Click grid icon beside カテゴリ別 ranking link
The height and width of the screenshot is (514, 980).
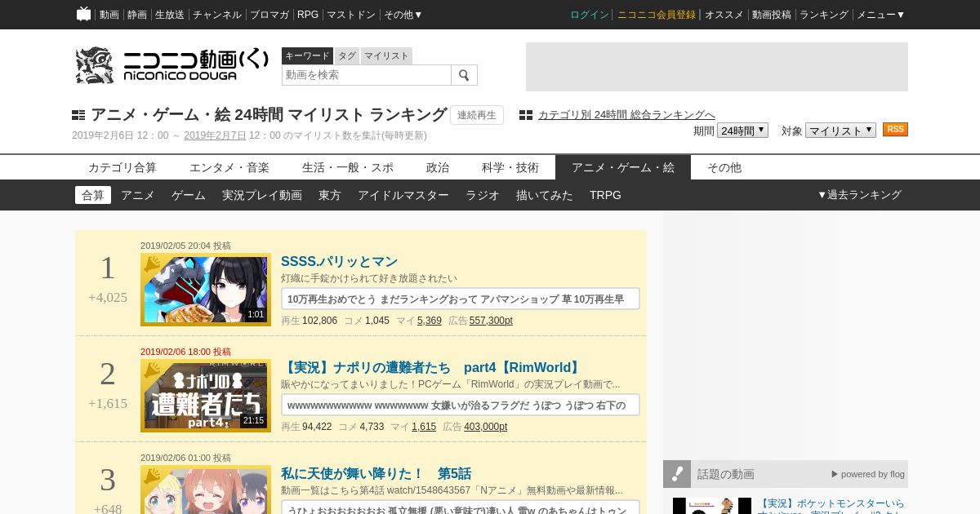(526, 115)
